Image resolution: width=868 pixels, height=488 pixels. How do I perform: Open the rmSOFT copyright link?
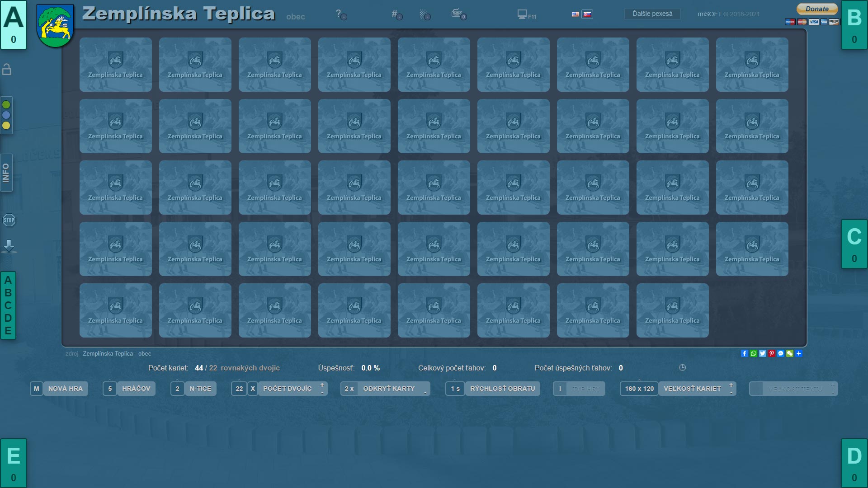pos(728,14)
